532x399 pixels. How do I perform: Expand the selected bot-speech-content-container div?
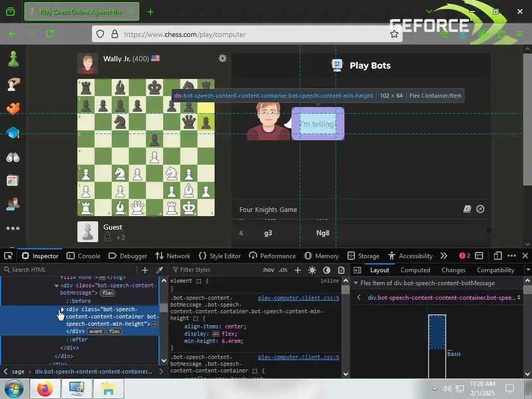point(62,310)
